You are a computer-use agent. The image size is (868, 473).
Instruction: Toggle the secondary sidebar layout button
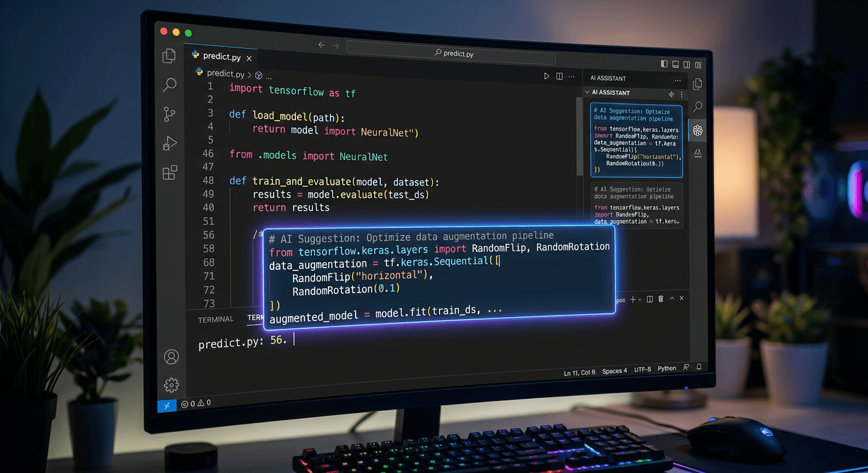pyautogui.click(x=687, y=64)
